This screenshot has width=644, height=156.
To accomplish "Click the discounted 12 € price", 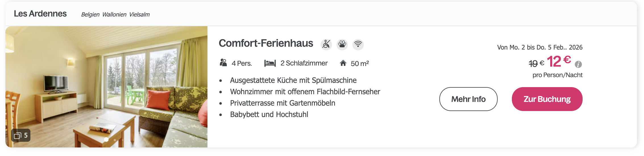I will 558,61.
